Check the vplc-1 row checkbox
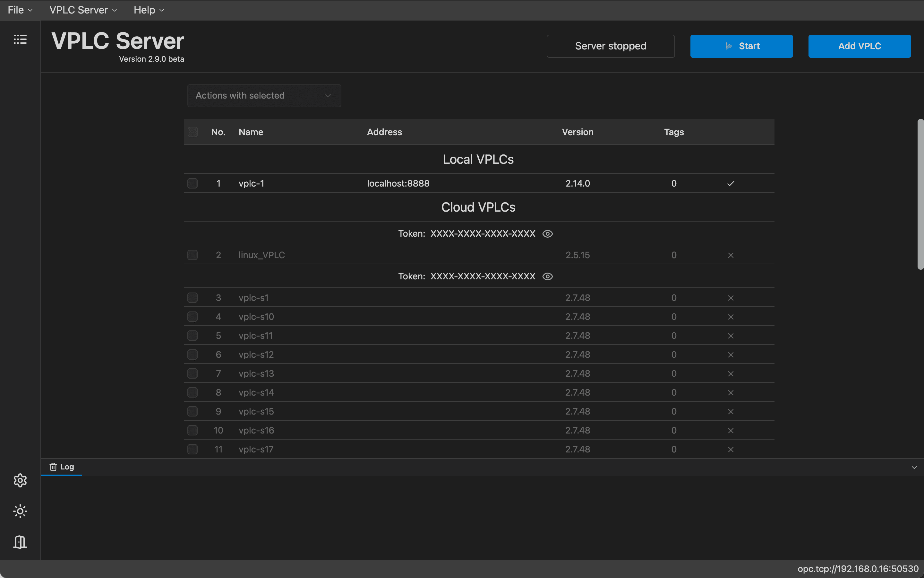924x578 pixels. pos(193,183)
